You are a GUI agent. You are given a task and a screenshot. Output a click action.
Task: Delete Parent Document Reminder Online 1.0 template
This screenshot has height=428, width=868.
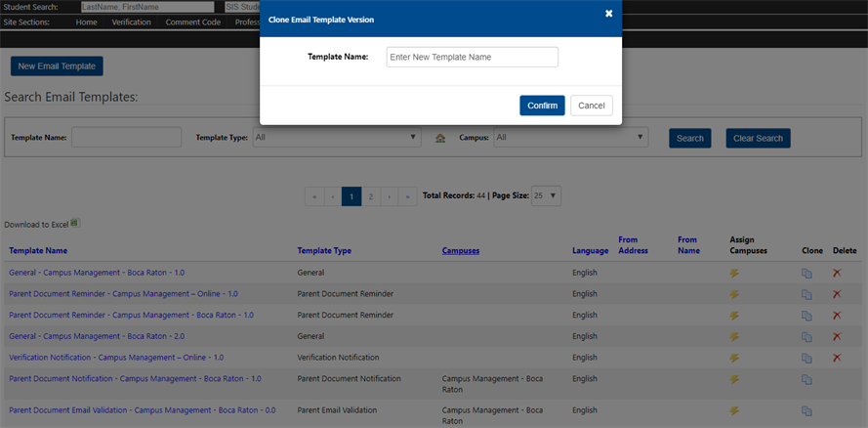pos(837,294)
